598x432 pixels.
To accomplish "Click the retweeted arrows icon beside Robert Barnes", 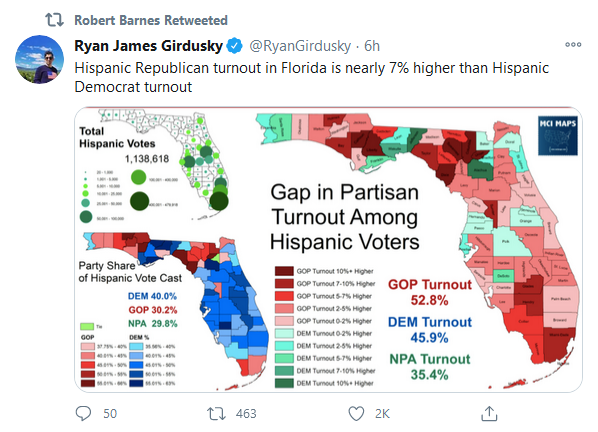I will tap(54, 20).
